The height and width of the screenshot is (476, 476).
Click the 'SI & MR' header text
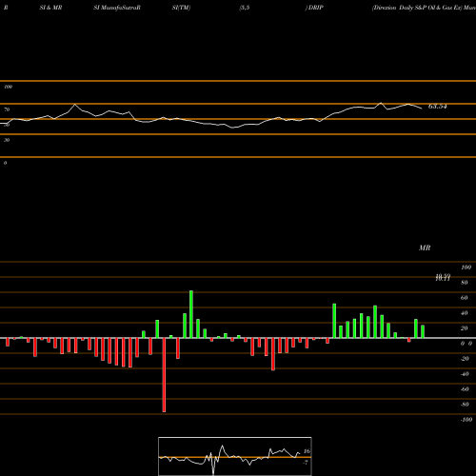[x=50, y=8]
